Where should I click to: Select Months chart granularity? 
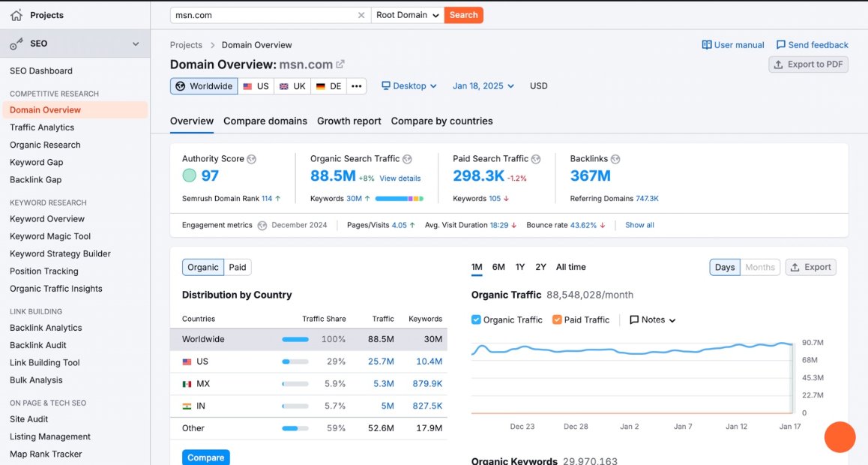click(759, 267)
